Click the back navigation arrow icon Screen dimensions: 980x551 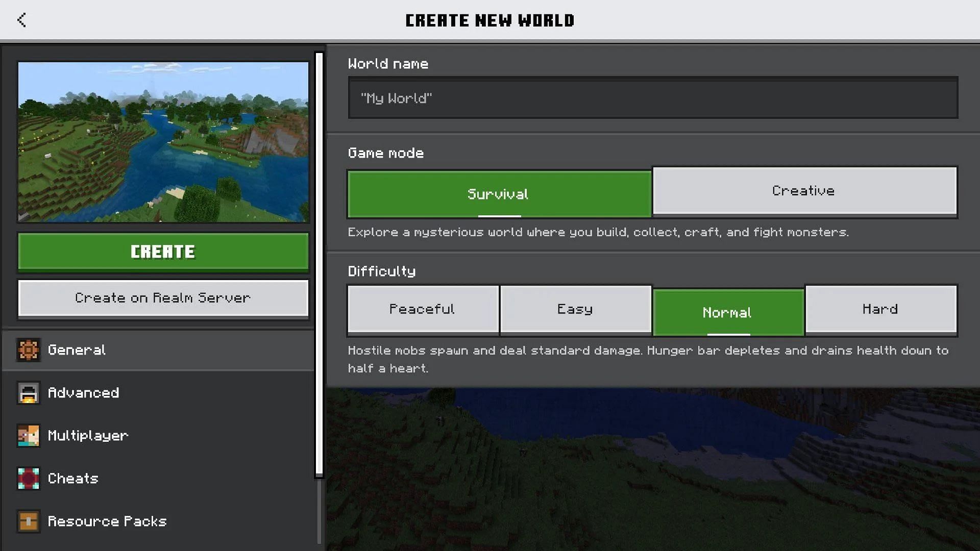[21, 19]
